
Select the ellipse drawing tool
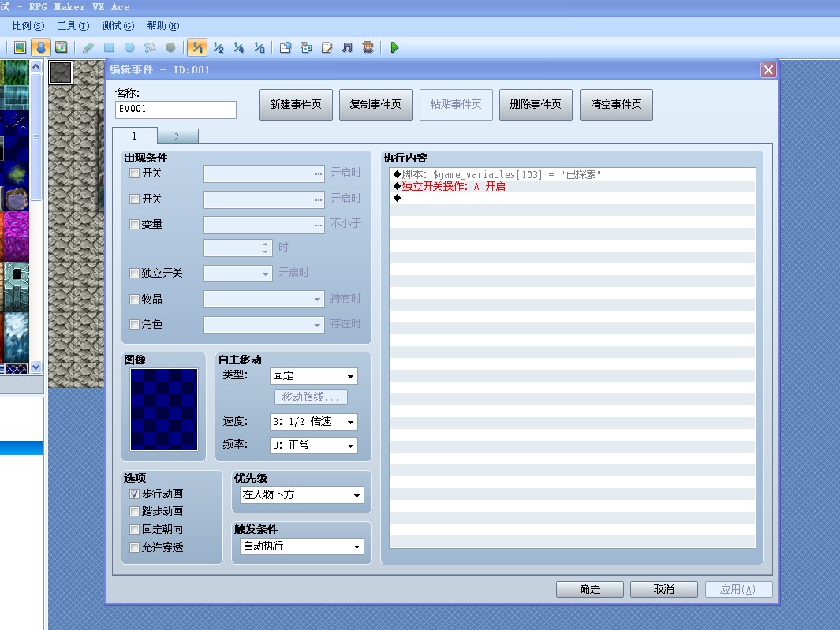(x=129, y=47)
